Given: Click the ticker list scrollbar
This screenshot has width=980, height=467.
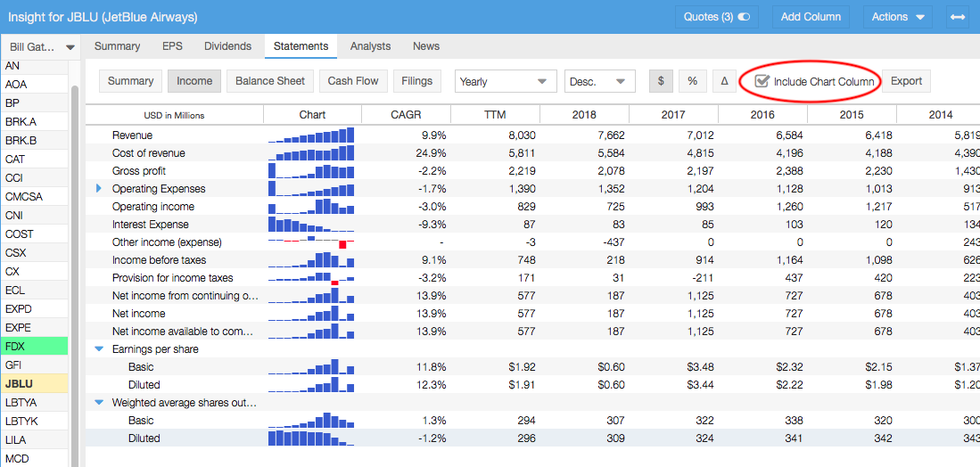Looking at the screenshot, I should click(75, 274).
